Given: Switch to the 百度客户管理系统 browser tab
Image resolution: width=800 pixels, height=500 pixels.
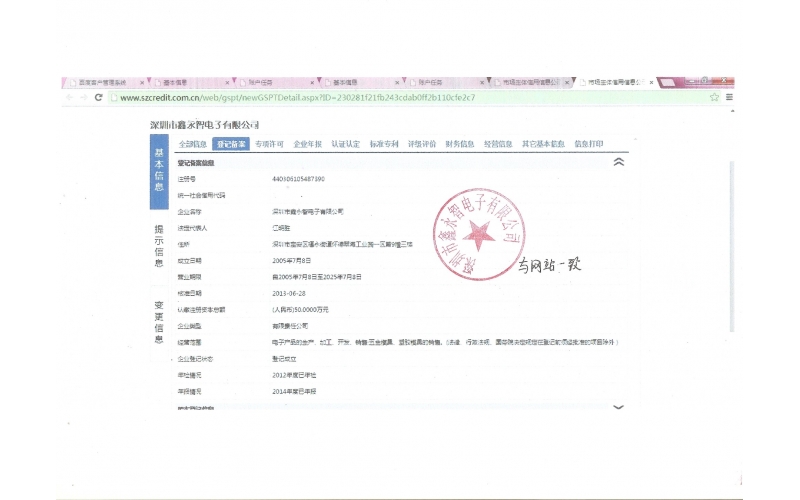Looking at the screenshot, I should click(x=102, y=82).
